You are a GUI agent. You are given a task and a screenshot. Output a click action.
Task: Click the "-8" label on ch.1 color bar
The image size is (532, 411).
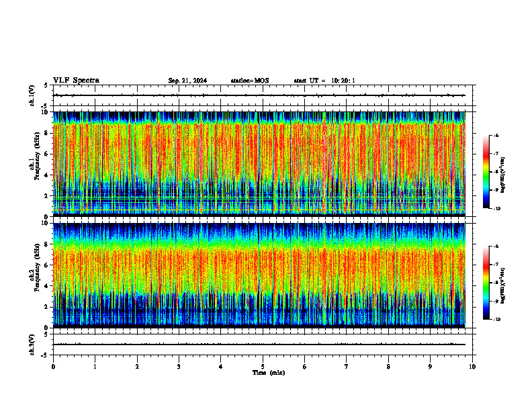click(496, 172)
